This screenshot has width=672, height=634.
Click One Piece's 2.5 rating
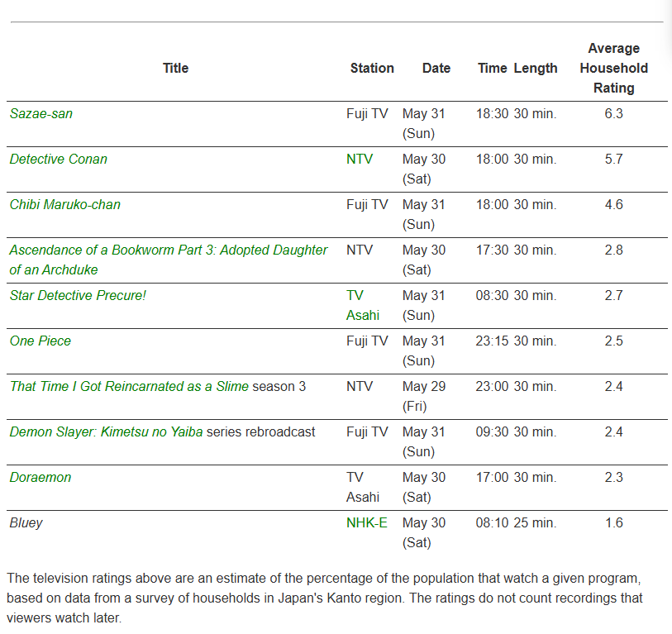(613, 341)
